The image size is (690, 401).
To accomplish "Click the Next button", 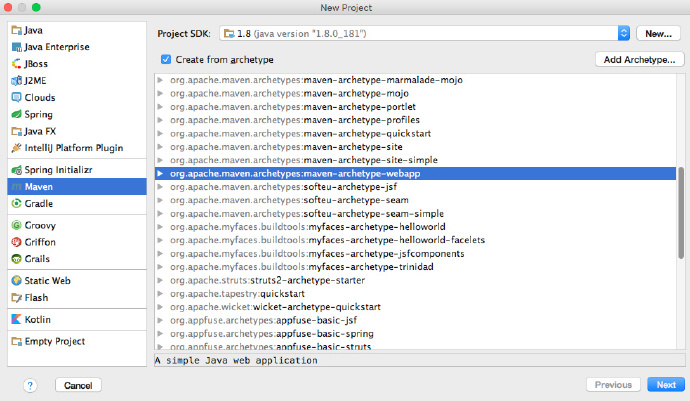I will [666, 385].
